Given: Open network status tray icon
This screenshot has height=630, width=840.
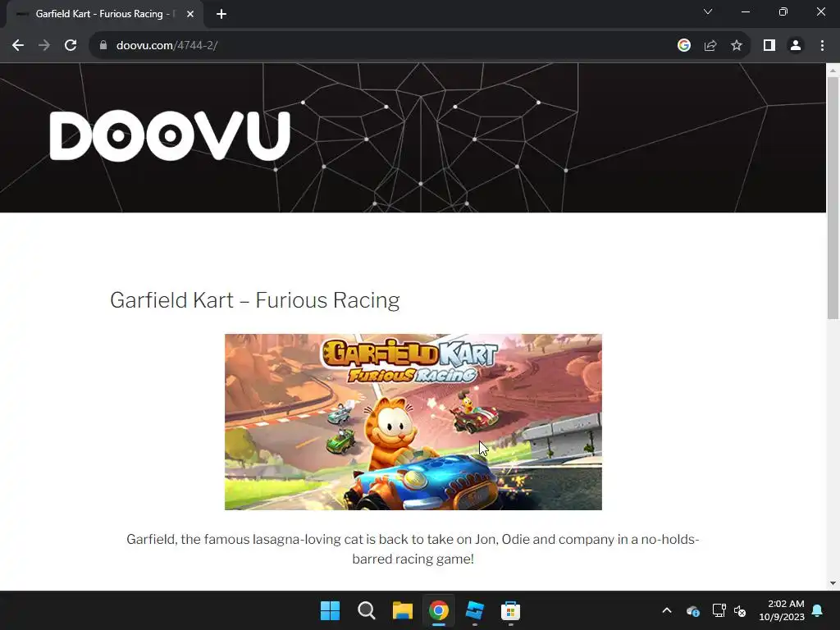Looking at the screenshot, I should coord(719,610).
